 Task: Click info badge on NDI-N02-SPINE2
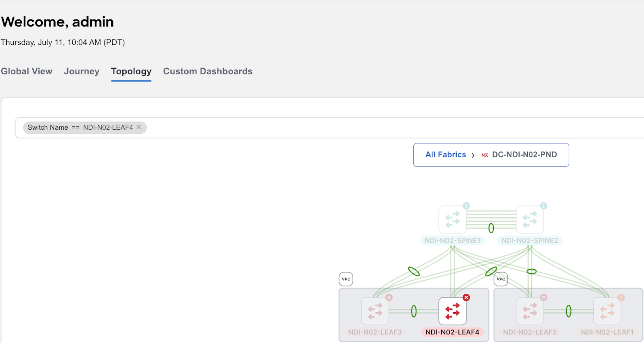(544, 206)
